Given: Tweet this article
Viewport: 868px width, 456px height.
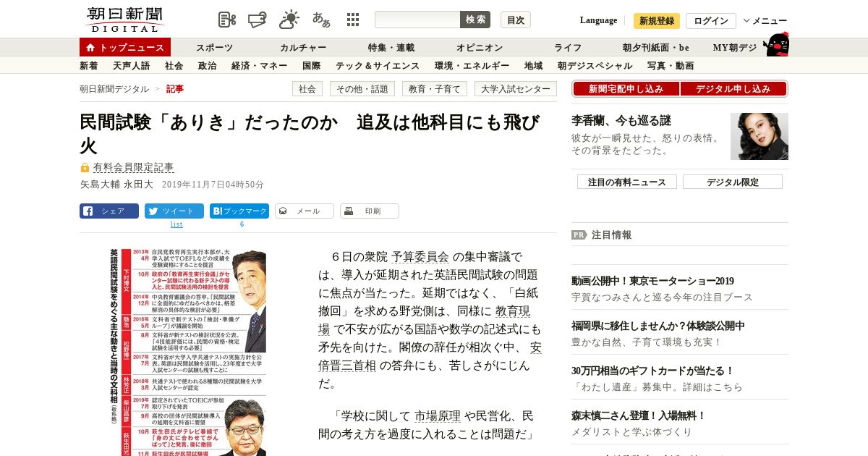Looking at the screenshot, I should 174,211.
